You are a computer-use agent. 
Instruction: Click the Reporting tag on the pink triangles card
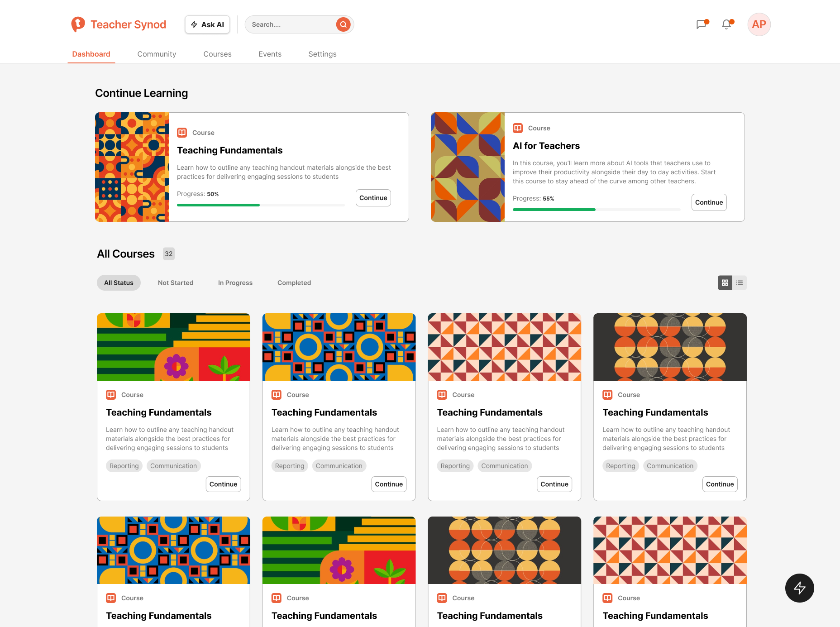pos(455,466)
